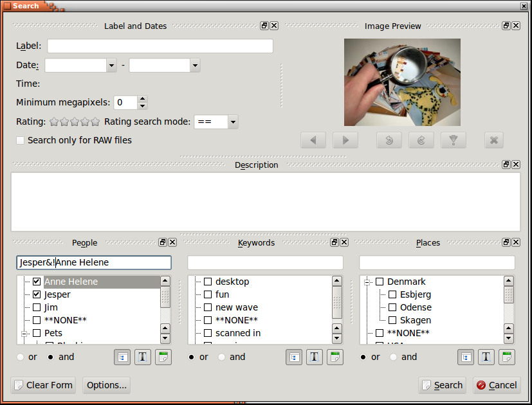Viewport: 532px width, 405px height.
Task: Float the Description panel
Action: pos(506,165)
